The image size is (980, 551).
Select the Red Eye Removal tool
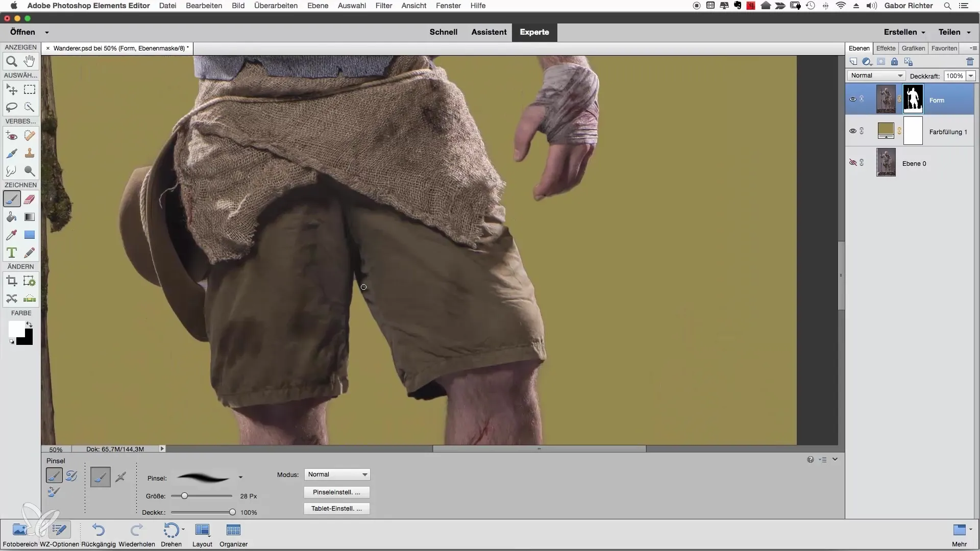point(12,136)
